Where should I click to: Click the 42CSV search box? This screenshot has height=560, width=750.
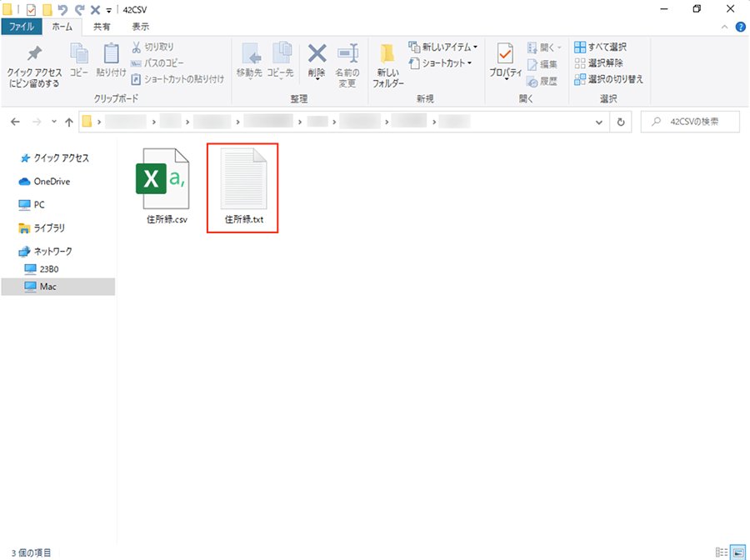tap(690, 122)
